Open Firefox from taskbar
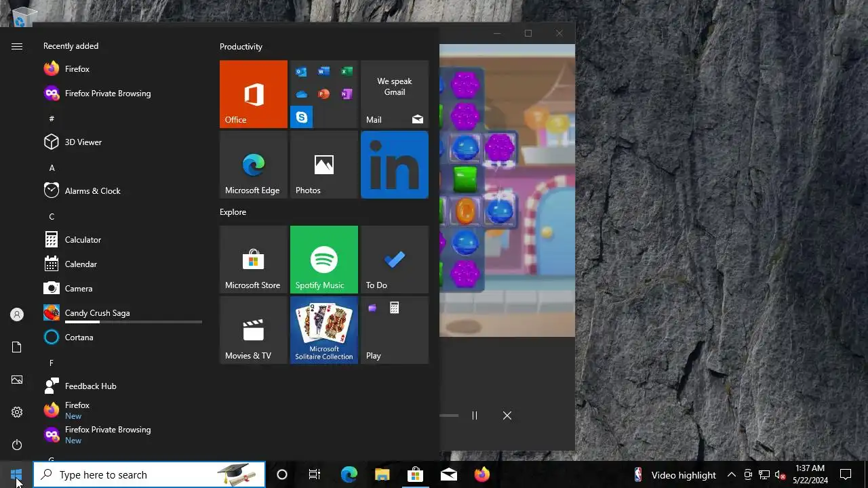The height and width of the screenshot is (488, 868). pyautogui.click(x=481, y=474)
